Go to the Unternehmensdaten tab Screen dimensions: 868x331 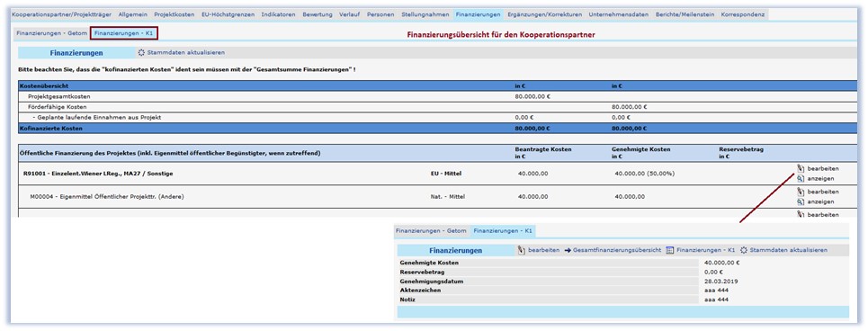pyautogui.click(x=619, y=14)
